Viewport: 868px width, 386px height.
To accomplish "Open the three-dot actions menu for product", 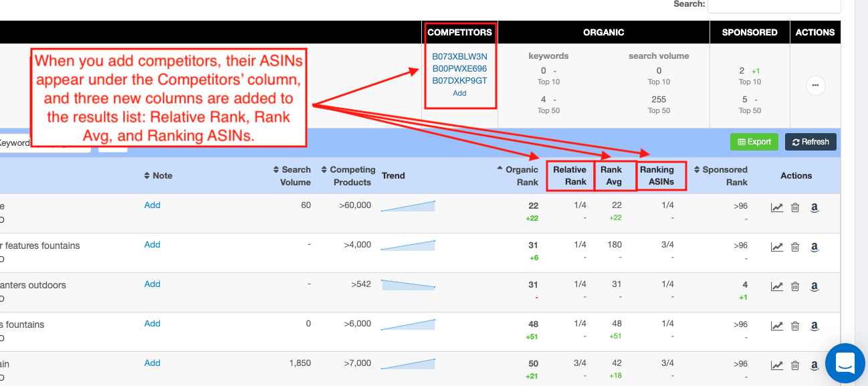I will (x=815, y=86).
